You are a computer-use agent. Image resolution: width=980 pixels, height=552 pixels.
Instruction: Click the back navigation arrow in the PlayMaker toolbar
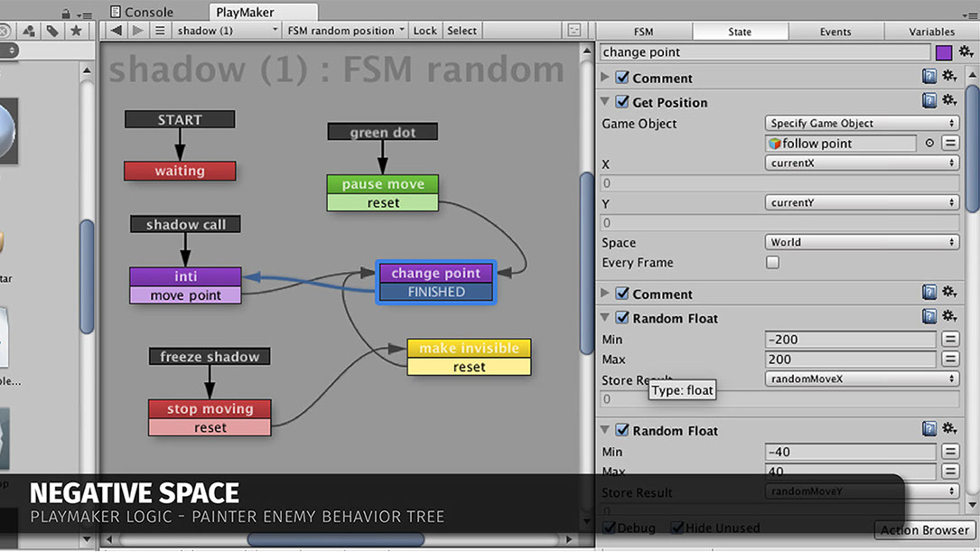(x=117, y=31)
